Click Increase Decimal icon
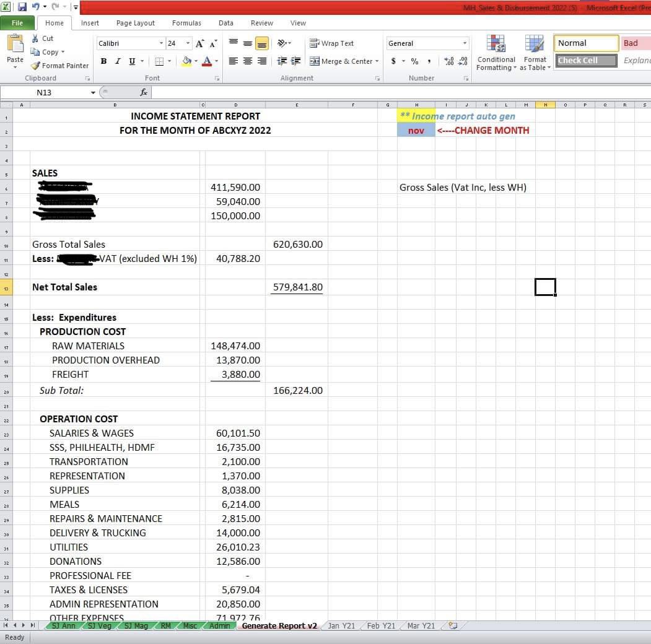Viewport: 651px width, 644px height. coord(449,61)
